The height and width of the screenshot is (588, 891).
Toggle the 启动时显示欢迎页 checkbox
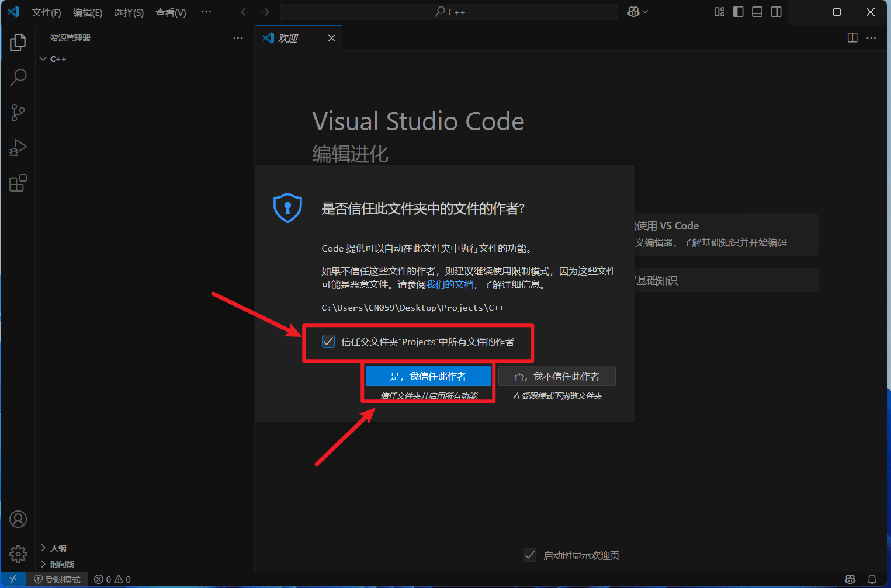(529, 555)
